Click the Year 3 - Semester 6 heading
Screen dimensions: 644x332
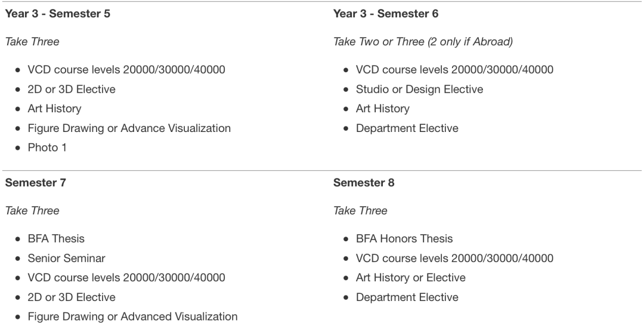[x=386, y=14]
